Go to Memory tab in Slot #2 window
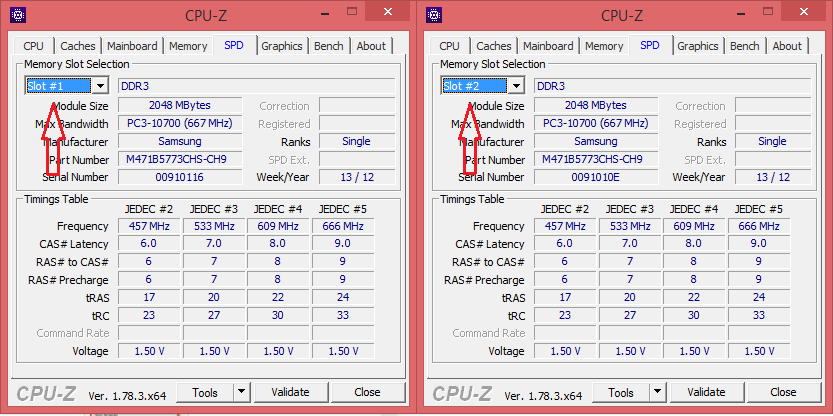The width and height of the screenshot is (833, 416). click(x=604, y=46)
